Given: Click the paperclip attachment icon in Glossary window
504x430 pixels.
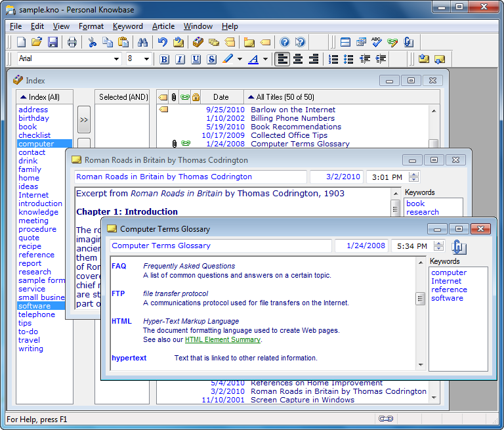Looking at the screenshot, I should (459, 247).
